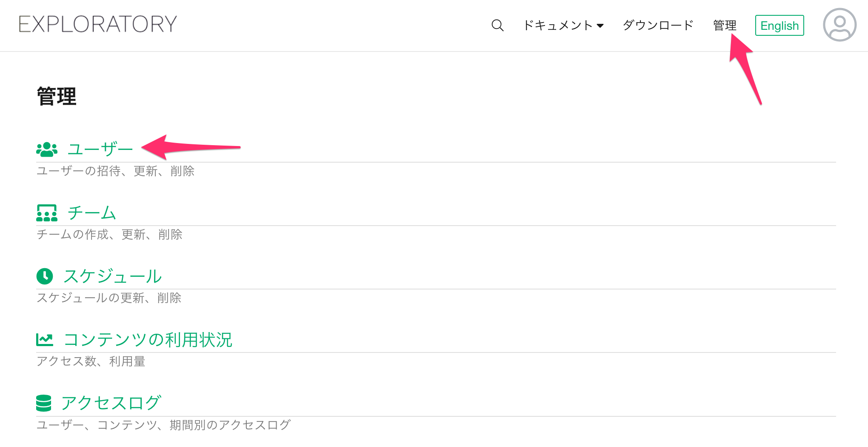Image resolution: width=868 pixels, height=447 pixels.
Task: Click the search magnifier icon
Action: [497, 25]
